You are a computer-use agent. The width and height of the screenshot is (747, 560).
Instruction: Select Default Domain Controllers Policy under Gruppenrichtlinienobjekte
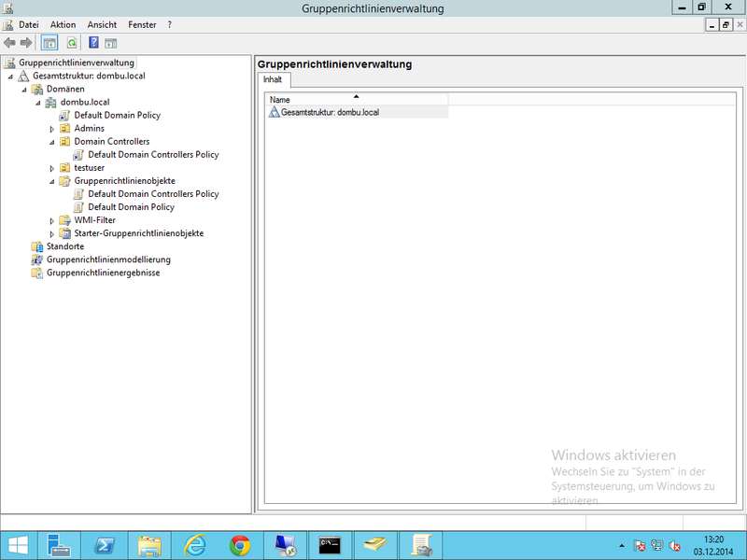coord(153,194)
